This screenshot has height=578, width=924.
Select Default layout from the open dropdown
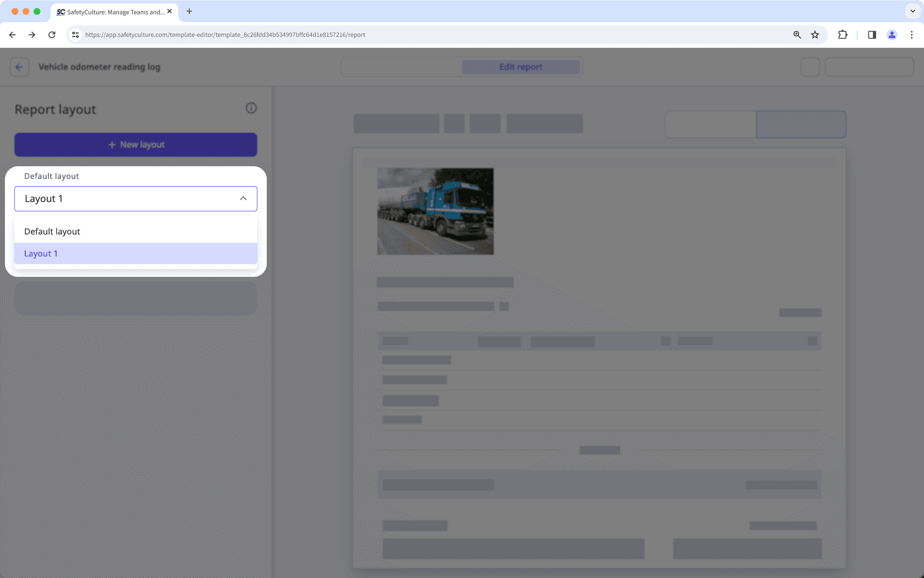(52, 231)
